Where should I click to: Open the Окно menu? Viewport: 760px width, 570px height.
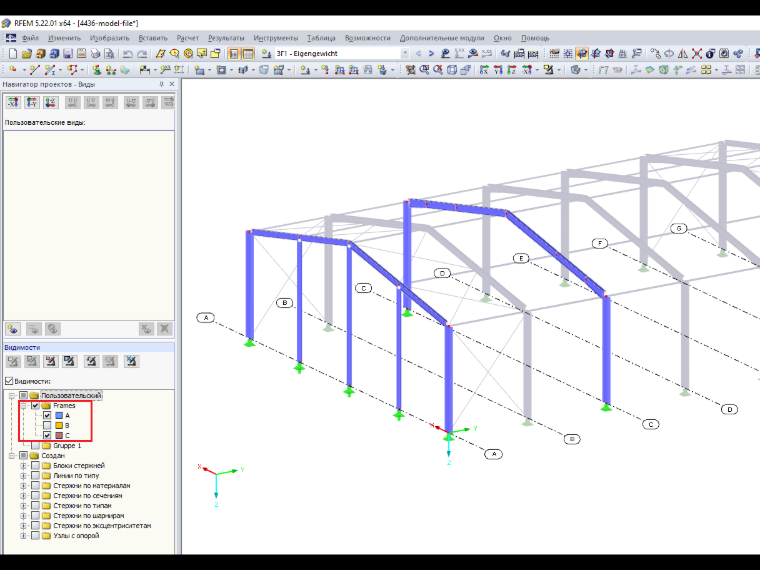tap(503, 38)
